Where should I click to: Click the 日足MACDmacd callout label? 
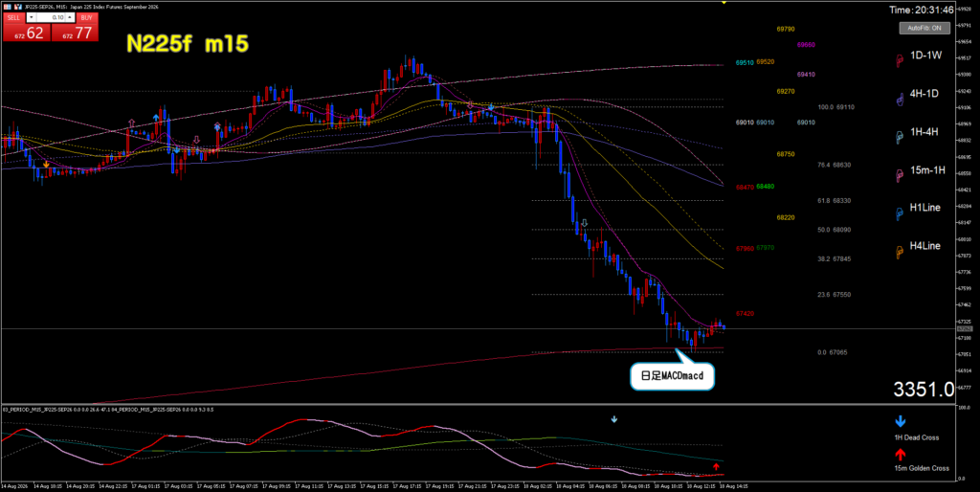point(672,377)
